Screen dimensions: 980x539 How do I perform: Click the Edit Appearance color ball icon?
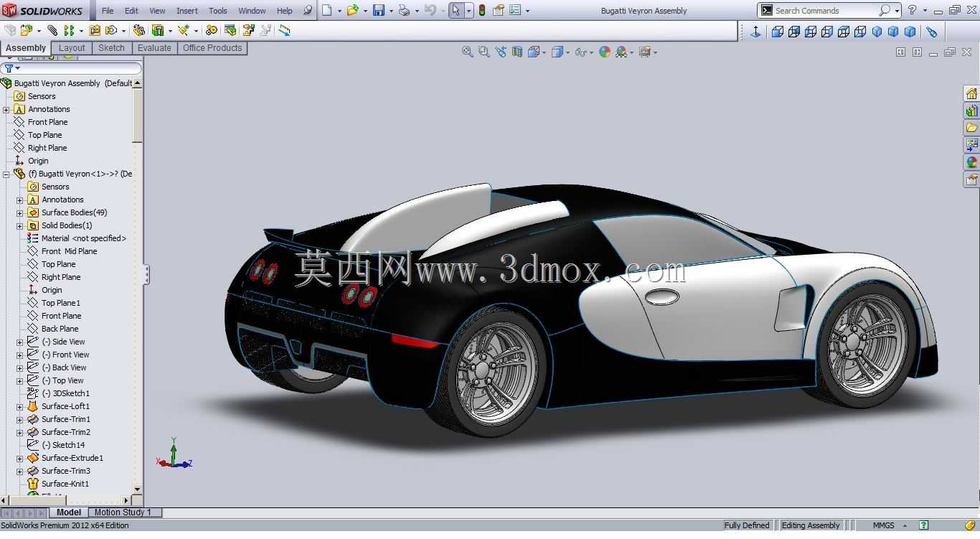605,52
